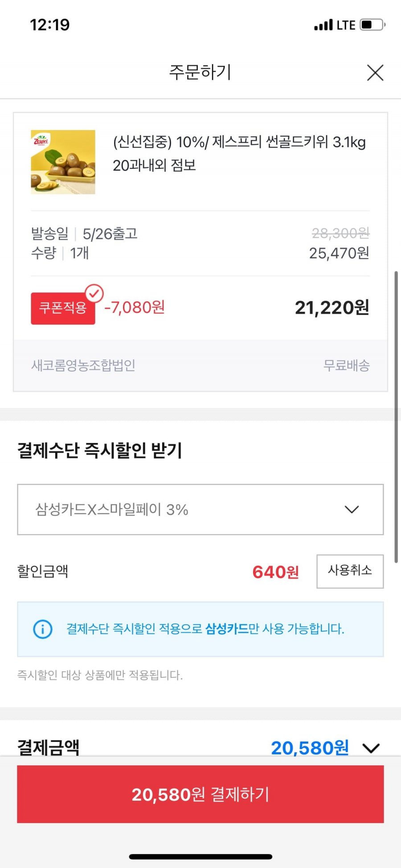The image size is (401, 868).
Task: Tap the 12:19 clock in status bar
Action: click(50, 25)
